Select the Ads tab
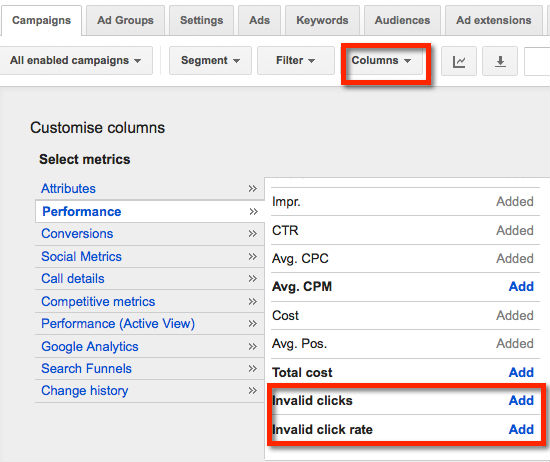The height and width of the screenshot is (462, 550). (260, 20)
